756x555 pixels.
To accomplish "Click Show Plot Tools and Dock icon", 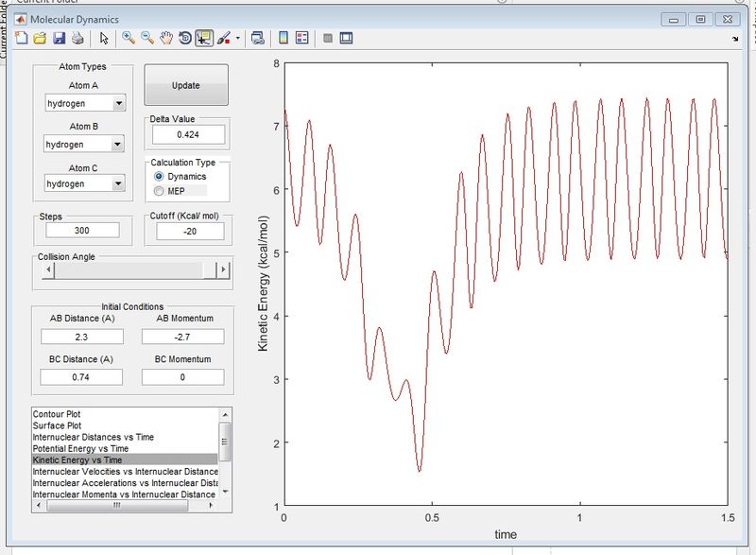I will coord(346,38).
